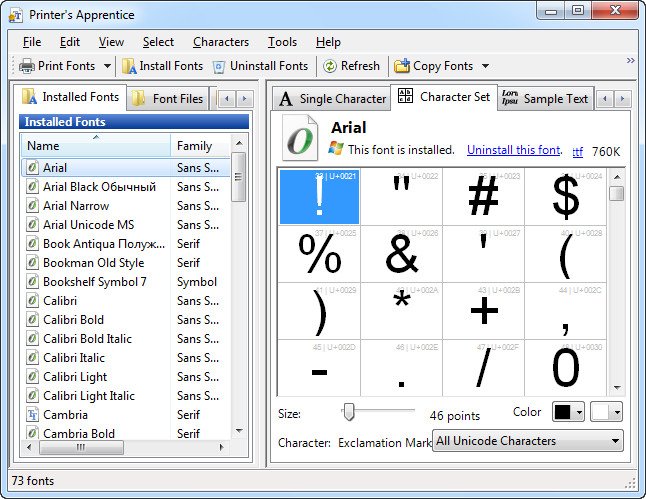646x499 pixels.
Task: Open the Edit menu
Action: pos(70,42)
